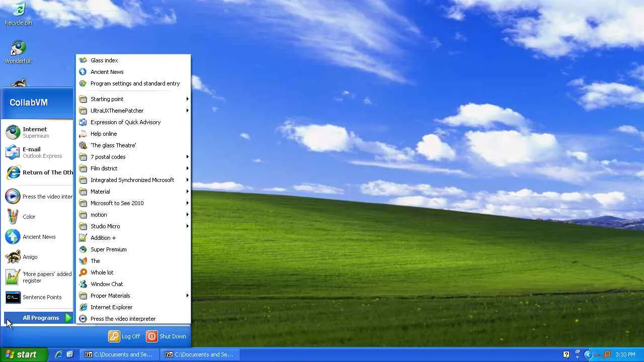
Task: Expand the Material program group
Action: (x=133, y=192)
